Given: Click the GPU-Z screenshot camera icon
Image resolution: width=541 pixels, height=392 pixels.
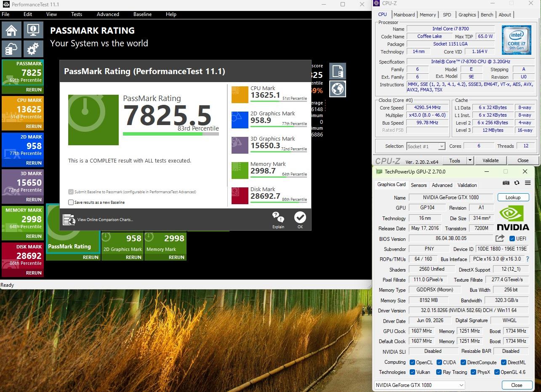Looking at the screenshot, I should click(506, 183).
